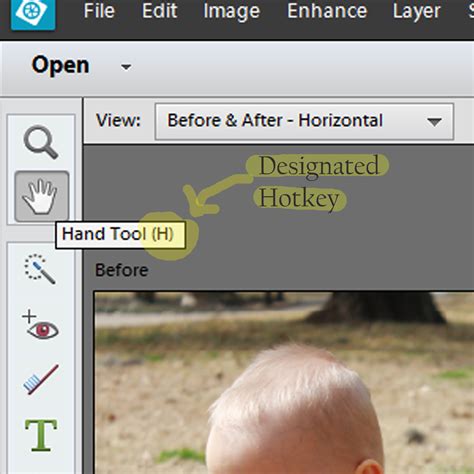Activate the green Text tool
The height and width of the screenshot is (474, 474).
pyautogui.click(x=41, y=435)
